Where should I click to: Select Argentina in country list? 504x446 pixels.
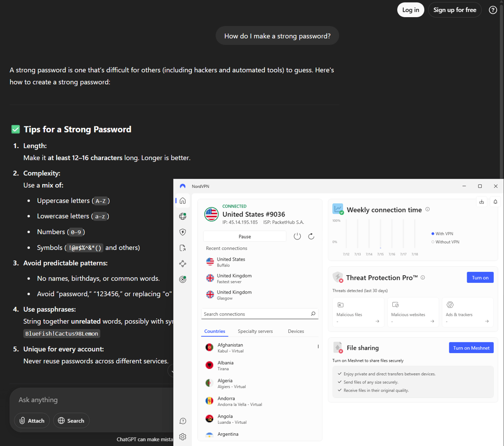pos(260,434)
